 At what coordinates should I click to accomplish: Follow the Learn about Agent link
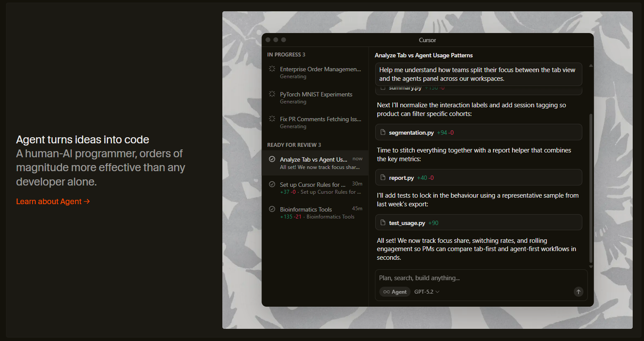(x=53, y=202)
